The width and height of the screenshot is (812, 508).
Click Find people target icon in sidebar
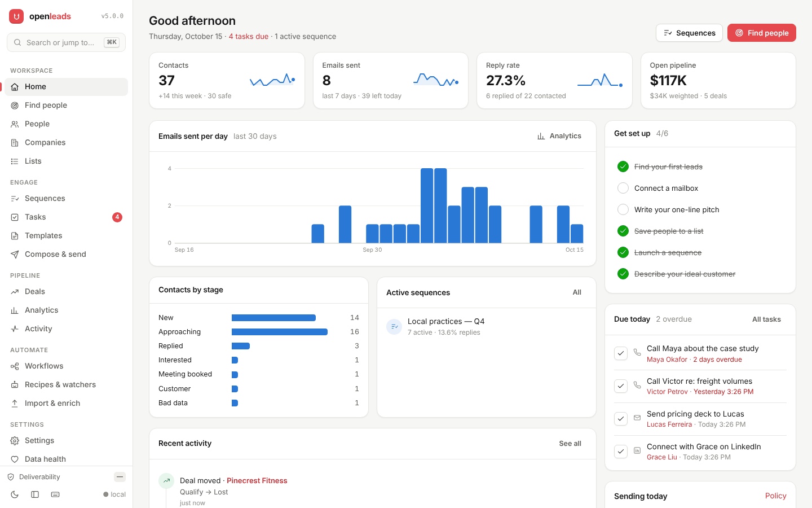pos(15,106)
